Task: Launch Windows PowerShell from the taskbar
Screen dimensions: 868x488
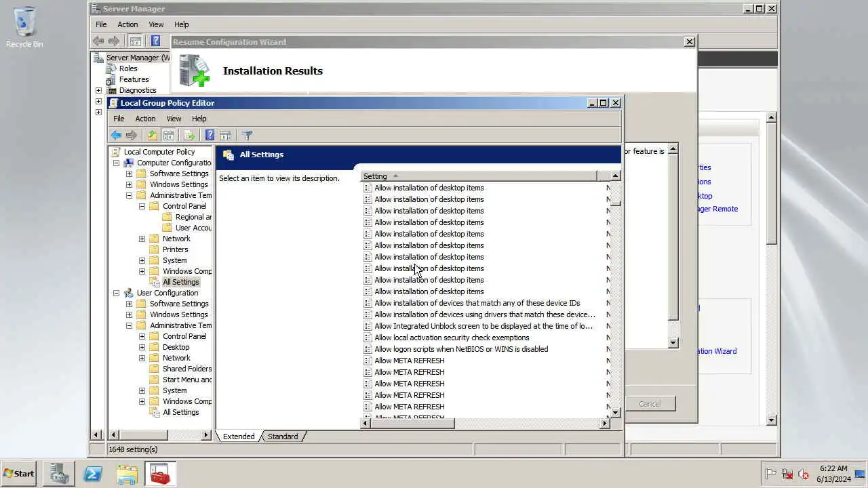Action: pyautogui.click(x=93, y=474)
